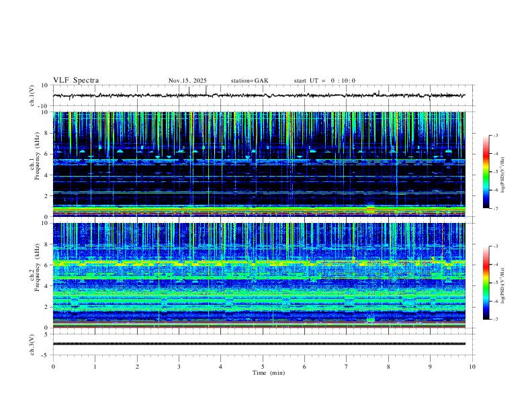Click the ch.2 log(PSD) colorbar label
Image resolution: width=532 pixels, height=411 pixels.
coord(504,286)
